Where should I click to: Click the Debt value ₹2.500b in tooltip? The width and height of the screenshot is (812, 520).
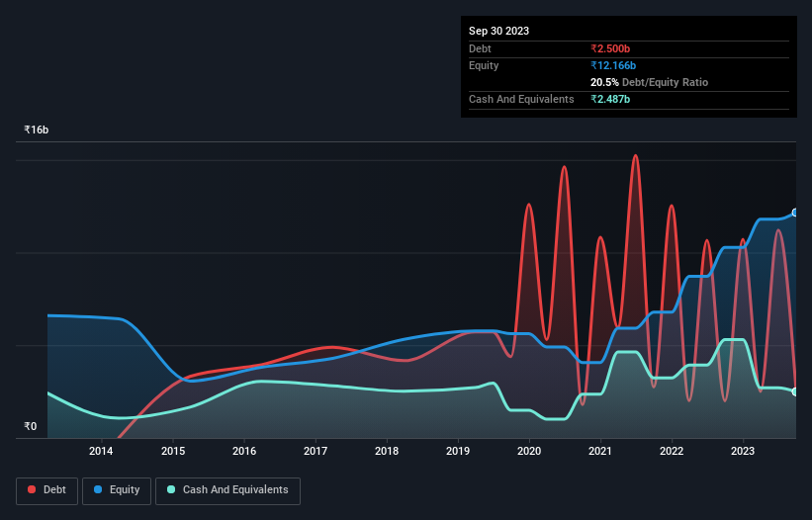point(610,48)
